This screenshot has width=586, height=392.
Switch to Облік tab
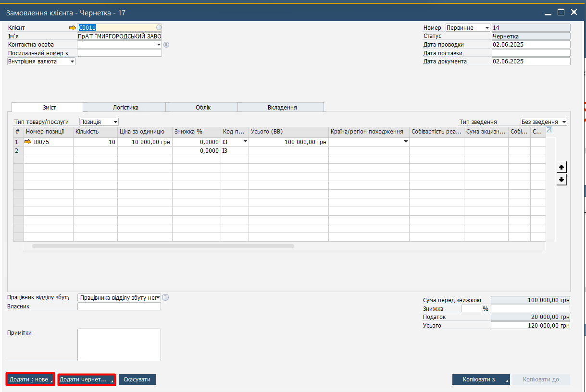[202, 108]
